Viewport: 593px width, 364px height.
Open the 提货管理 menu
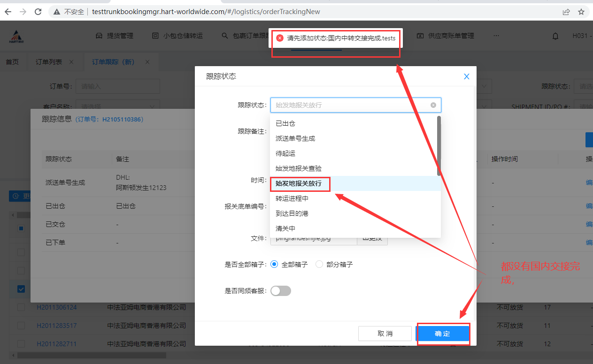pyautogui.click(x=115, y=36)
